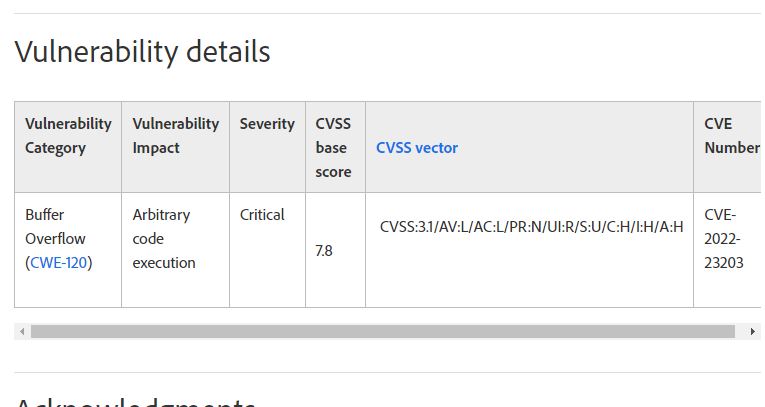
Task: Select the Vulnerability Impact column header
Action: pyautogui.click(x=175, y=136)
